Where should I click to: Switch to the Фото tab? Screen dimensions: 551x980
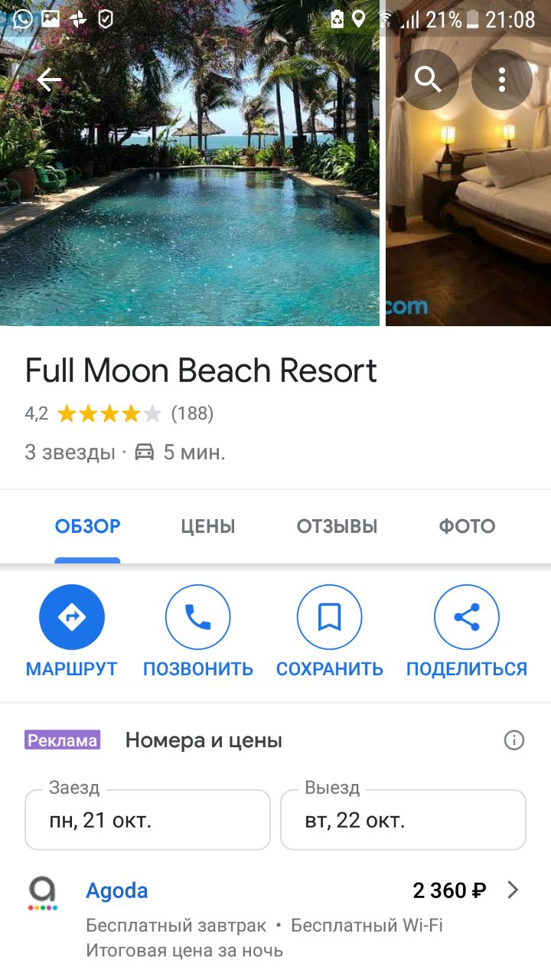click(x=467, y=527)
